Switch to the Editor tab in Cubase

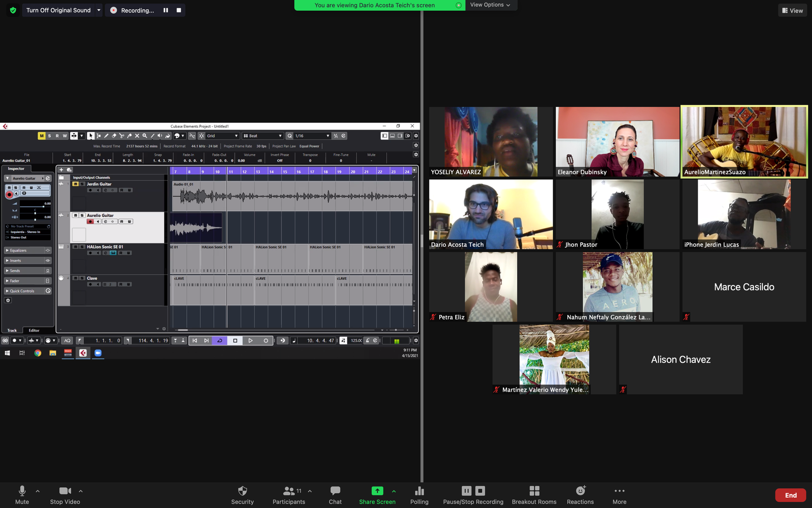click(x=34, y=330)
